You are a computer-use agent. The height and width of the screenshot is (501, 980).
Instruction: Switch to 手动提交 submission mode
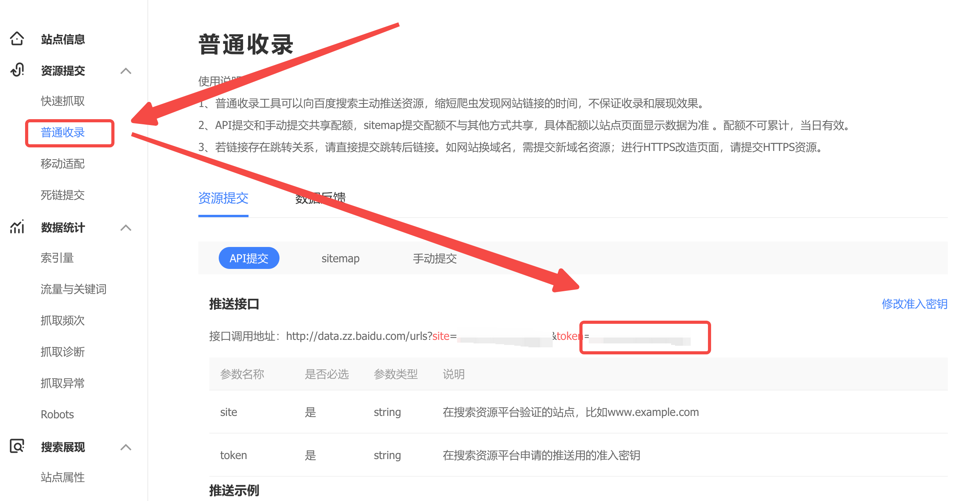[x=434, y=258]
